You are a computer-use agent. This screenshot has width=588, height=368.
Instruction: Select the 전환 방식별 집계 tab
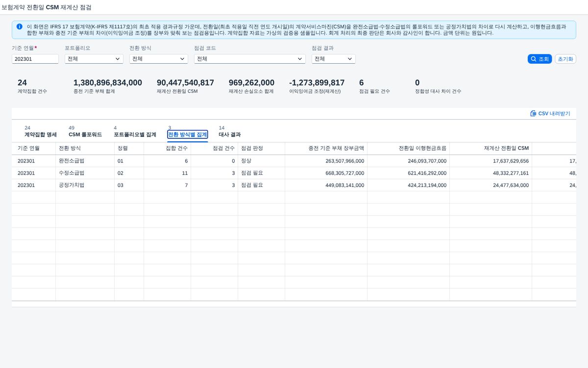point(188,134)
